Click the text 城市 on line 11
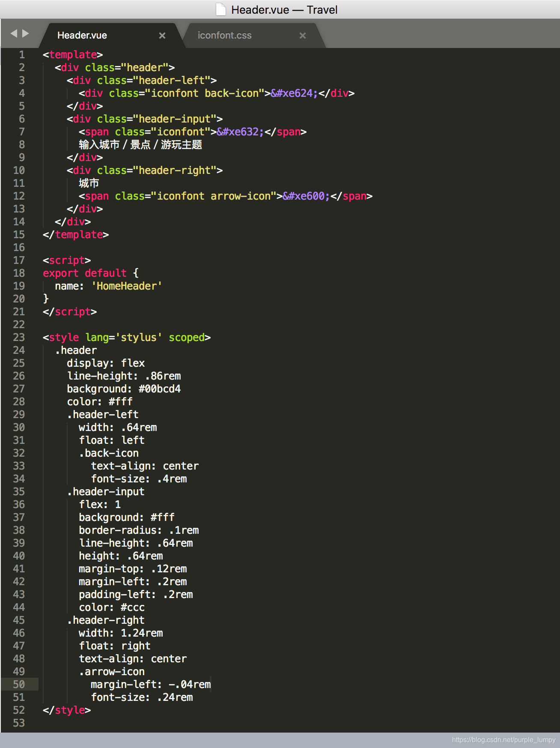This screenshot has width=560, height=748. (89, 183)
